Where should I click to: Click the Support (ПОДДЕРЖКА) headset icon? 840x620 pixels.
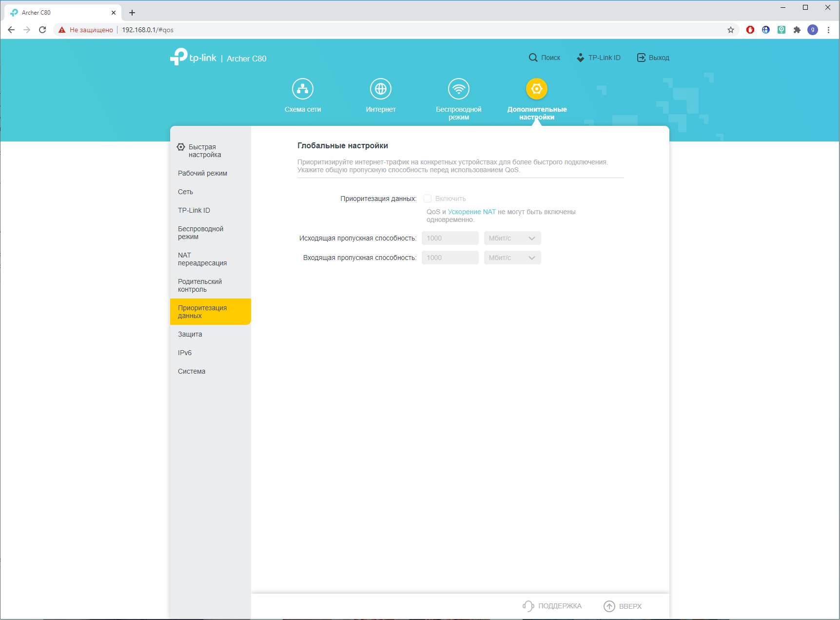pyautogui.click(x=528, y=606)
